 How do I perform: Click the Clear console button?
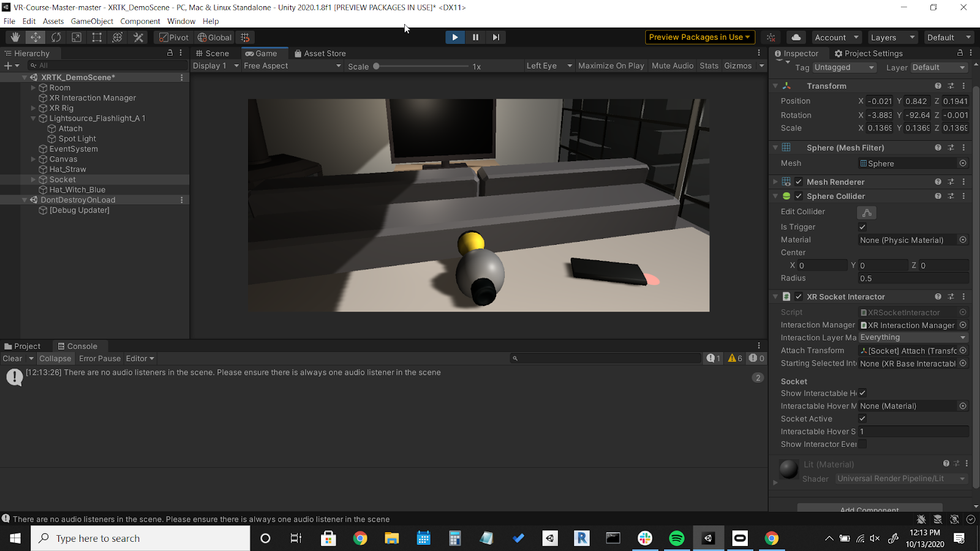(x=12, y=359)
